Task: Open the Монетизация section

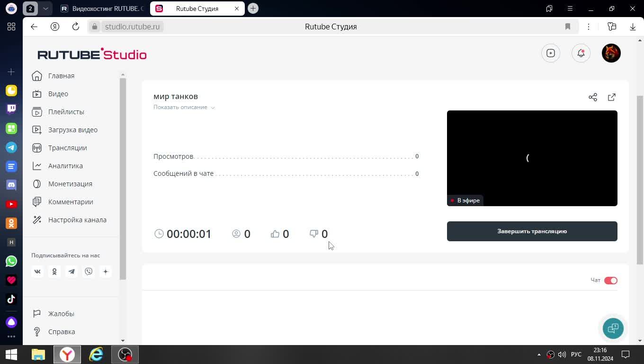Action: click(70, 184)
